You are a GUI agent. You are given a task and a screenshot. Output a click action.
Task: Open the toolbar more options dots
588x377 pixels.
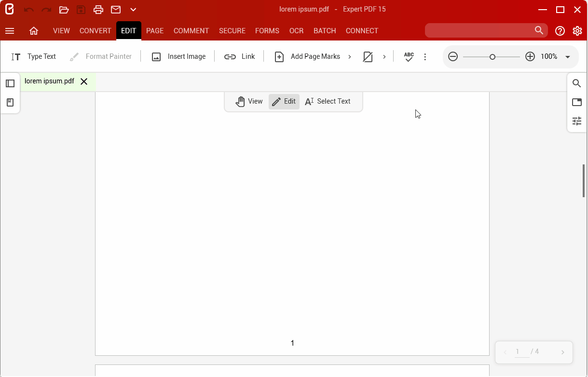click(425, 57)
